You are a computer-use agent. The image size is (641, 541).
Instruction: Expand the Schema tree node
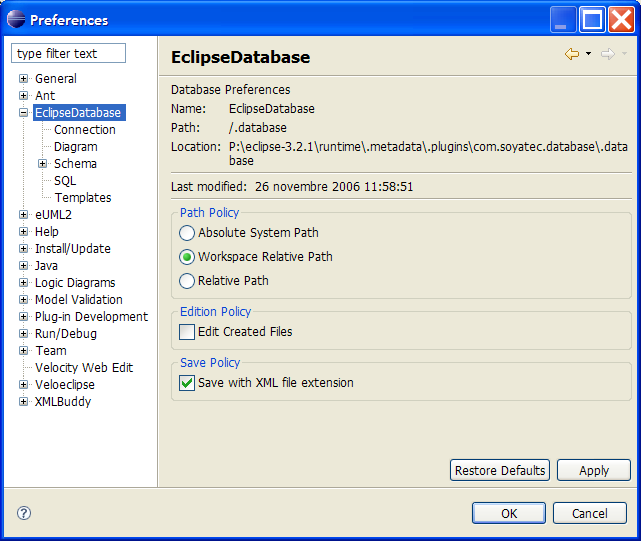tap(43, 164)
